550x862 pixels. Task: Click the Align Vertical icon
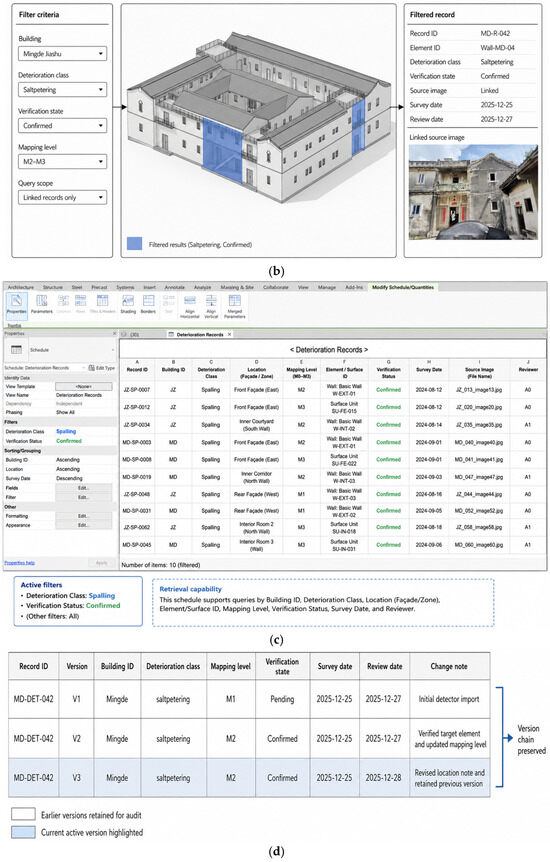(211, 306)
